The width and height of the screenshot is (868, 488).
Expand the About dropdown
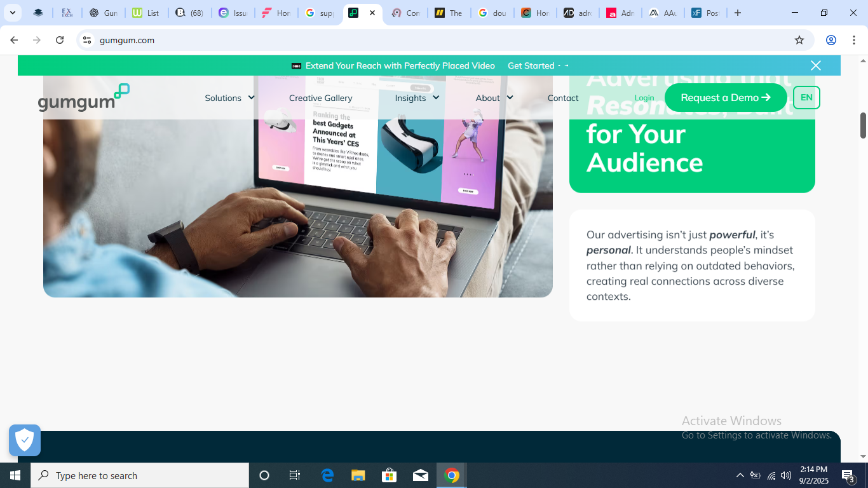[x=494, y=98]
